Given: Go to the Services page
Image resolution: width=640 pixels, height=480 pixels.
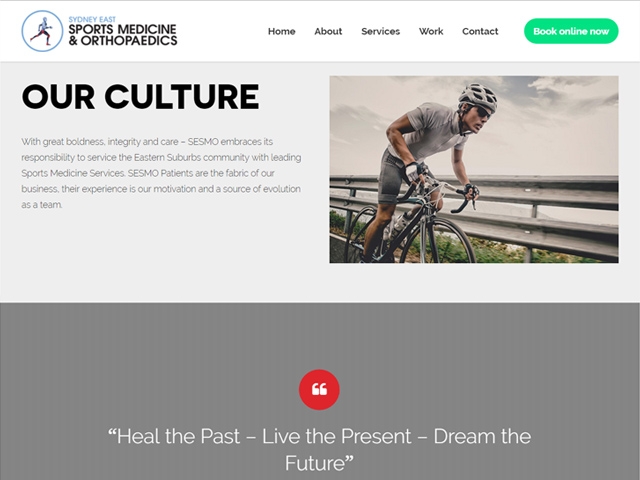Looking at the screenshot, I should (380, 31).
